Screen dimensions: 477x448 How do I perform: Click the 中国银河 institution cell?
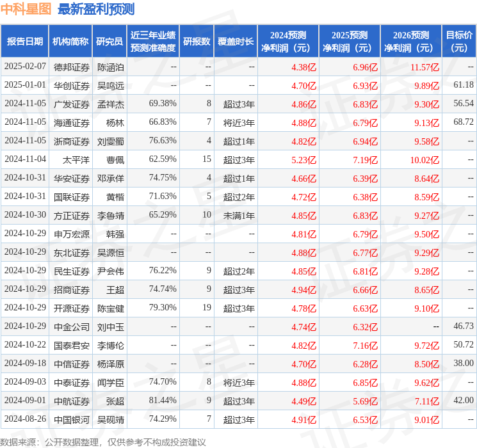(72, 420)
